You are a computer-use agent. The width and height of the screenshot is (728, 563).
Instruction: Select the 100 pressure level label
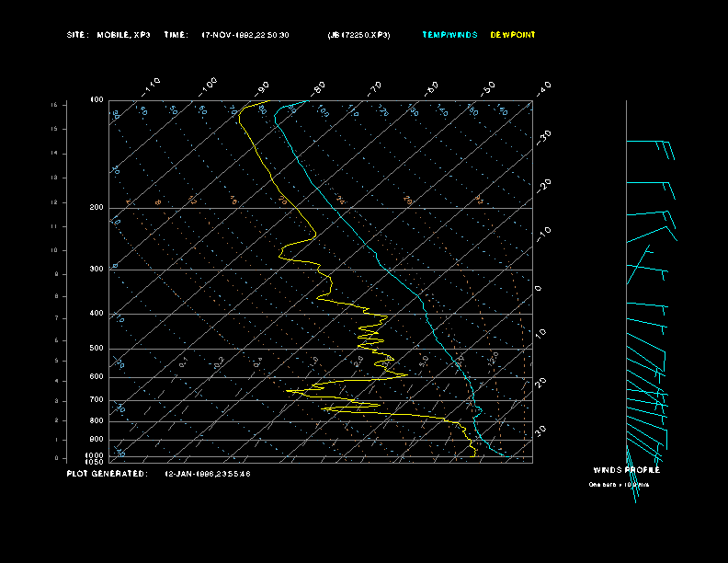[97, 99]
